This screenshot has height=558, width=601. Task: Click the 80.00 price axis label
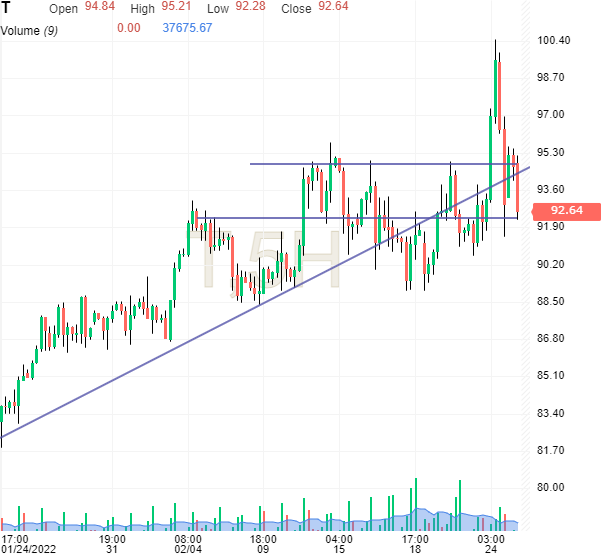[553, 488]
